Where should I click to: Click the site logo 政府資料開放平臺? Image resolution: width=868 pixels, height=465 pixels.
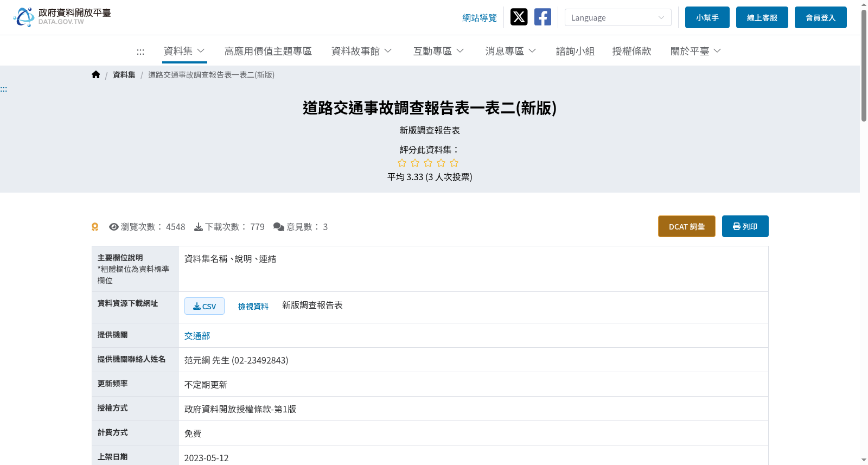click(x=62, y=17)
